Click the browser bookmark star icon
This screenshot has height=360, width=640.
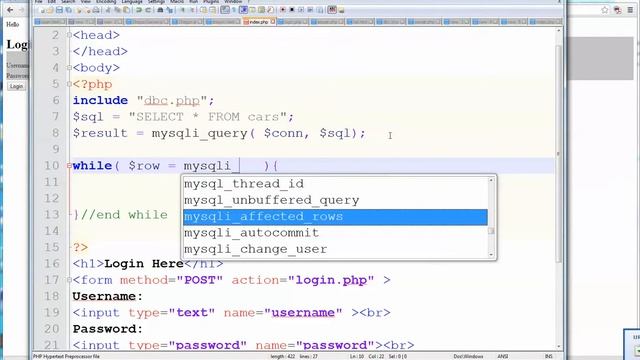tap(605, 10)
